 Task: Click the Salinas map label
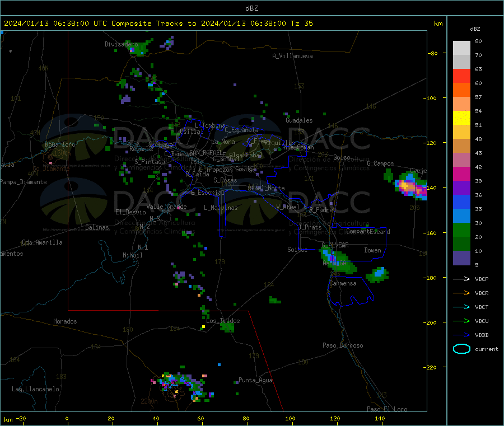click(x=97, y=227)
